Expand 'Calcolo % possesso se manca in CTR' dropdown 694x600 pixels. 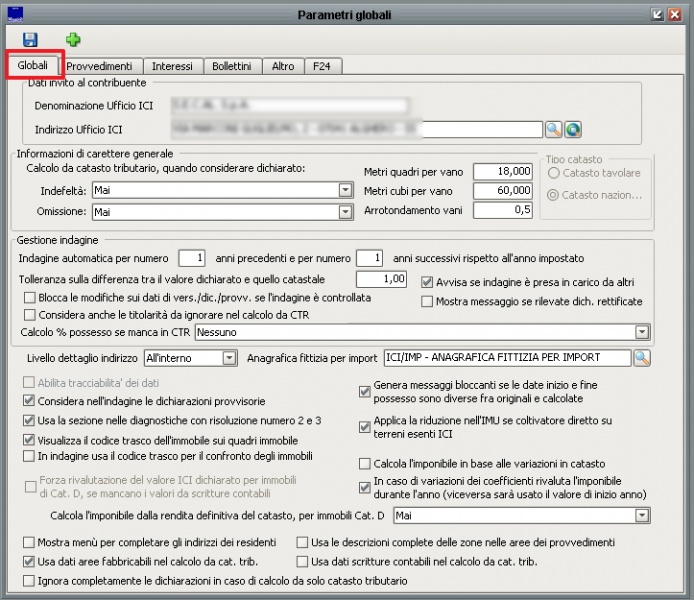[x=641, y=331]
